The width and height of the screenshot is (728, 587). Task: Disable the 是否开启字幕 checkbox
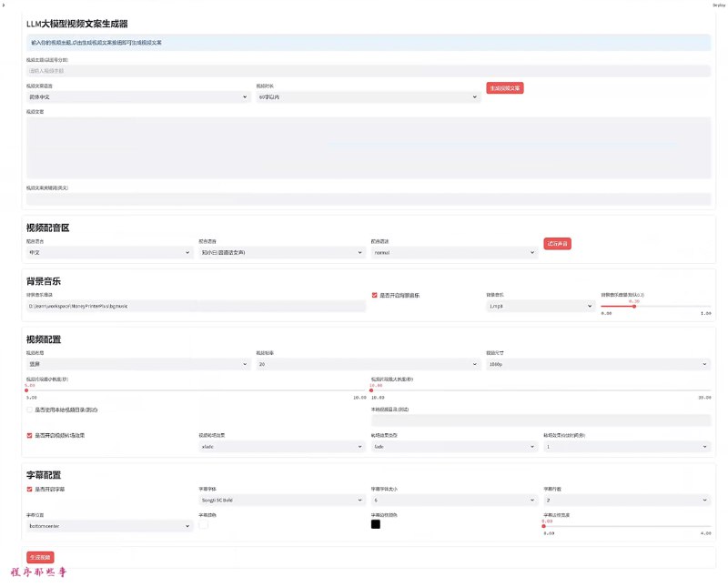(30, 489)
